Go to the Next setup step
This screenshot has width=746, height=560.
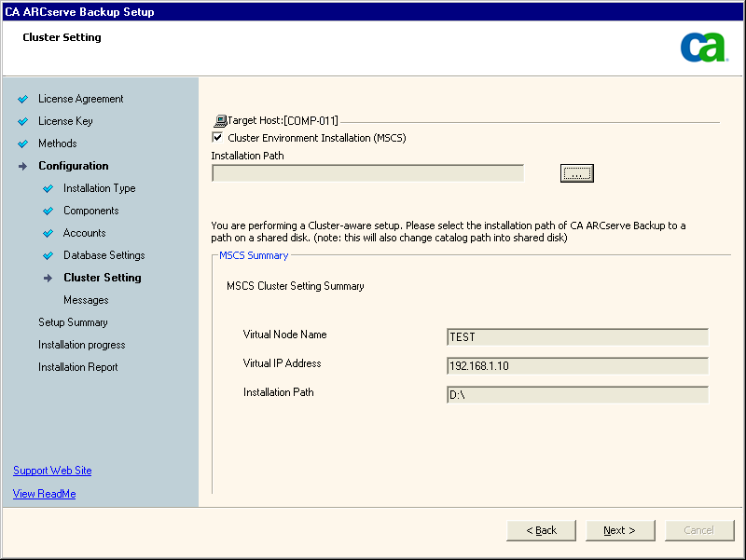pos(619,530)
